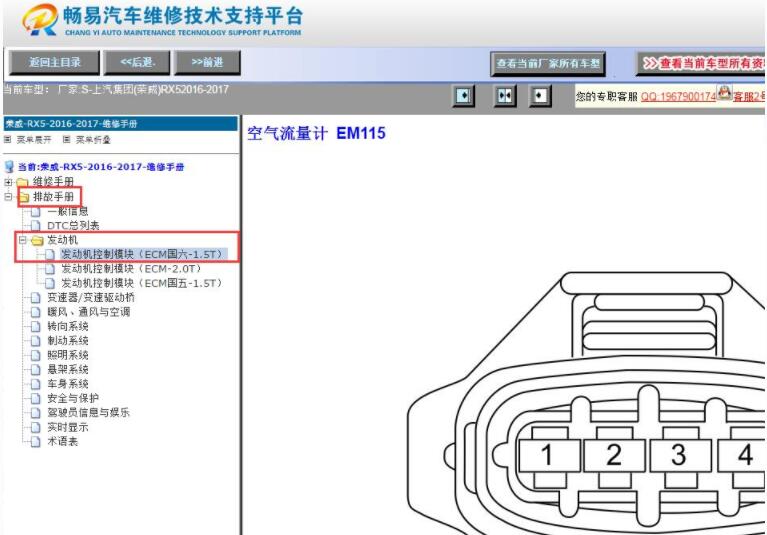This screenshot has width=767, height=535.
Task: Click the customer service avatar icon
Action: (x=724, y=92)
